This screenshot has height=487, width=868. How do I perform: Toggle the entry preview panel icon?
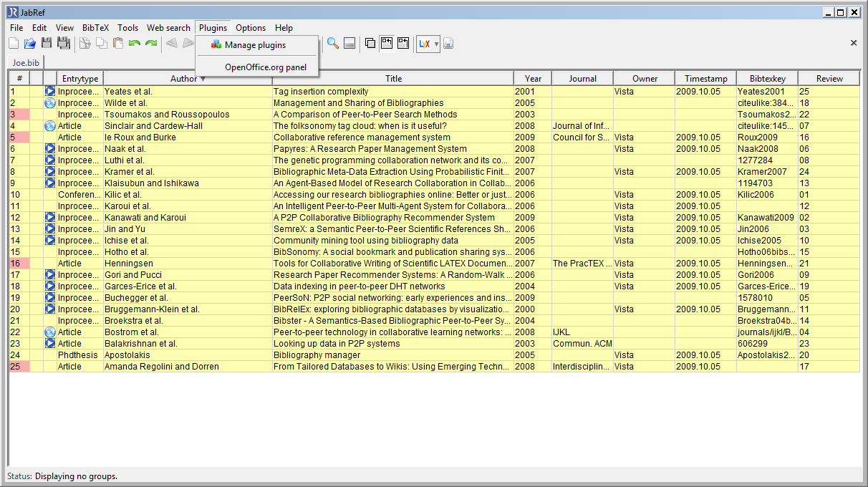click(349, 44)
